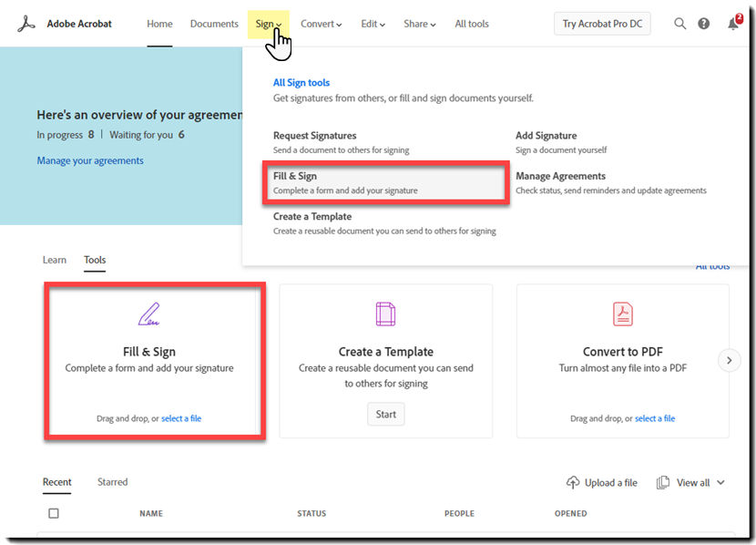Open All tools in the top navigation
756x545 pixels.
click(472, 24)
